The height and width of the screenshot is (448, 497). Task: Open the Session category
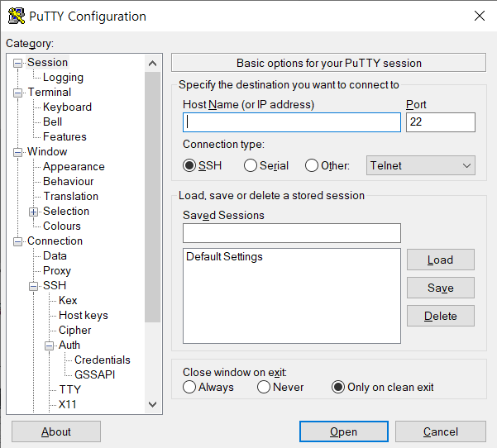point(47,63)
